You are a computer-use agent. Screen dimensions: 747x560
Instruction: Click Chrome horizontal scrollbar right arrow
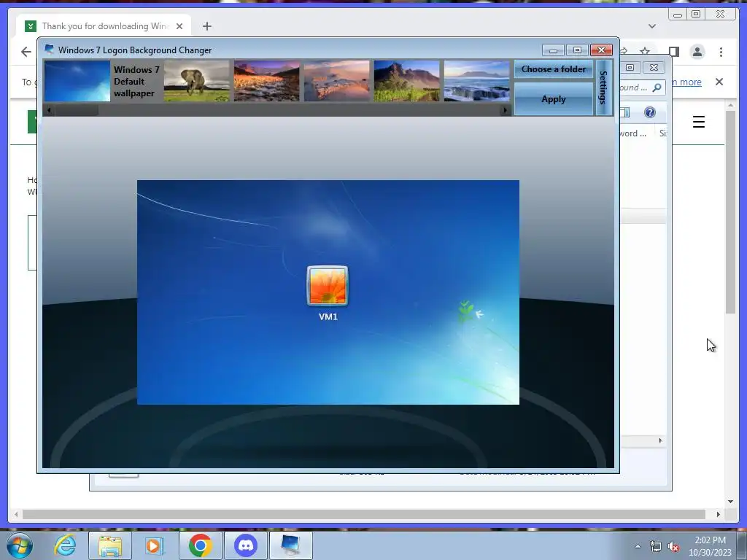point(719,514)
